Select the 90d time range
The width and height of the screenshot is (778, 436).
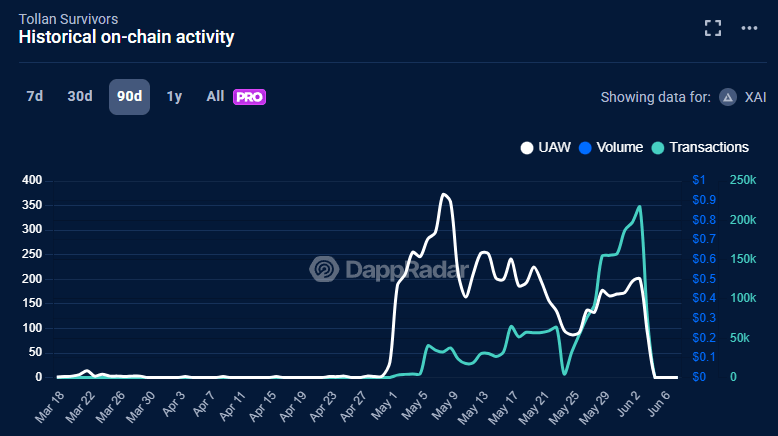[x=130, y=97]
